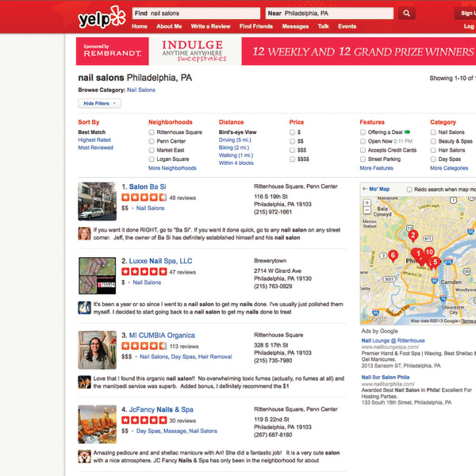Screen dimensions: 476x476
Task: Click Luxxe Nail Spa reviewer avatar
Action: click(x=84, y=308)
